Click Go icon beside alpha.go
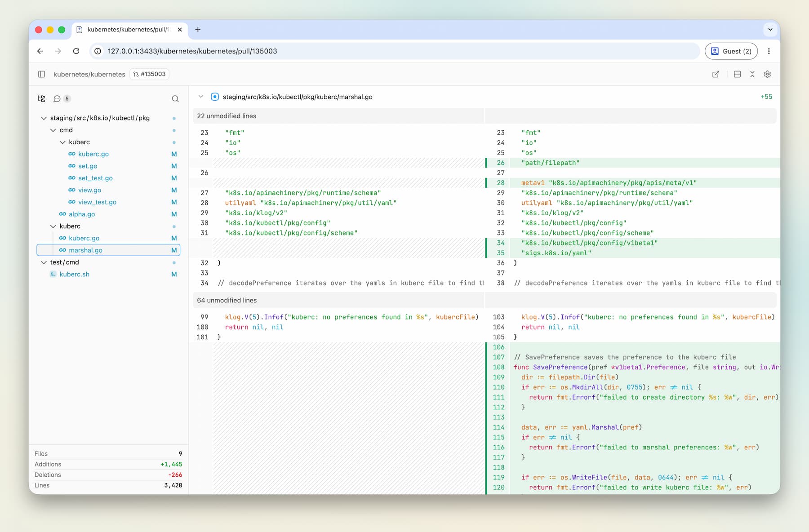This screenshot has height=532, width=809. click(62, 214)
